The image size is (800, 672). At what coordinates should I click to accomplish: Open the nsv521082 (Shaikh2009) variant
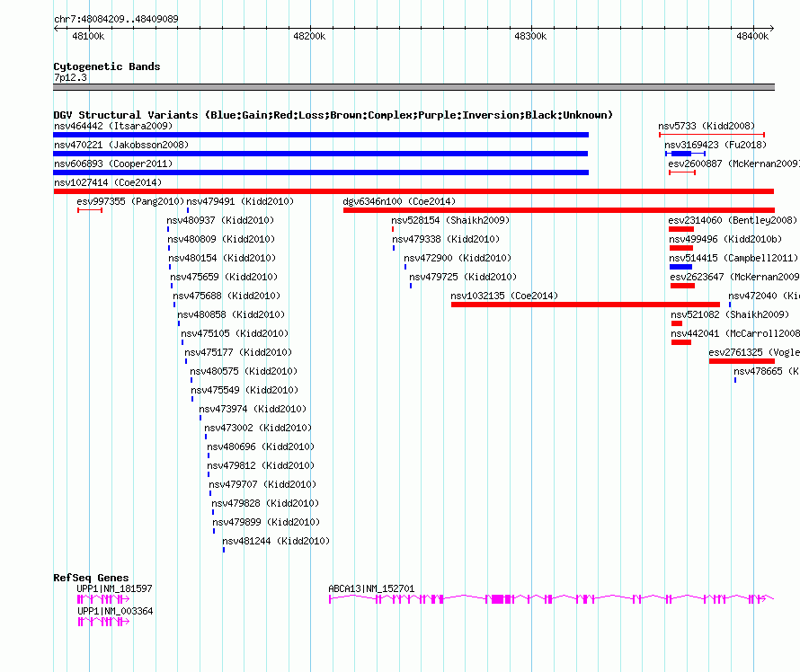(x=730, y=314)
